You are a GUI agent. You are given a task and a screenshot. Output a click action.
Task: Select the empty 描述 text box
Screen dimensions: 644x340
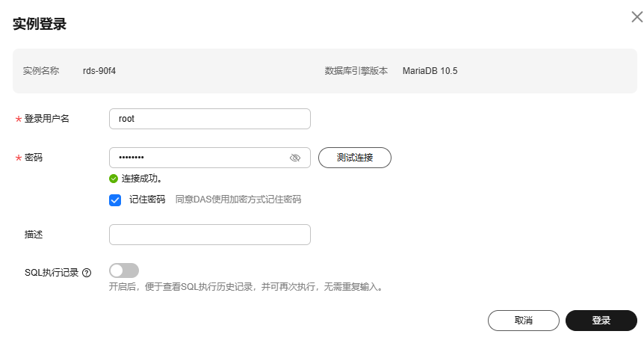[x=210, y=235]
